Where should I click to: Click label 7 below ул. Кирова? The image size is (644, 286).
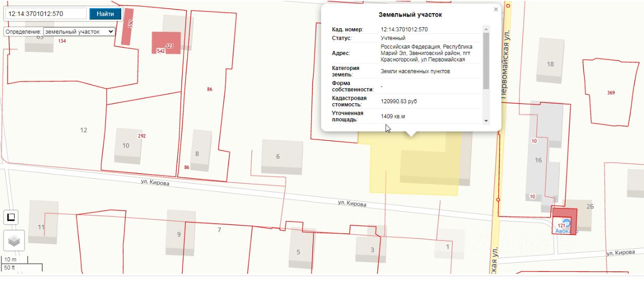(x=219, y=230)
